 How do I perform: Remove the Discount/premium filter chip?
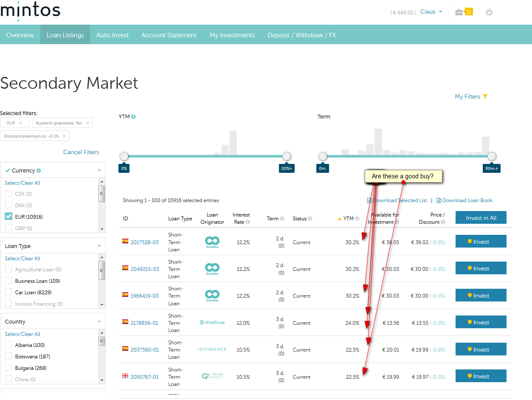(64, 136)
